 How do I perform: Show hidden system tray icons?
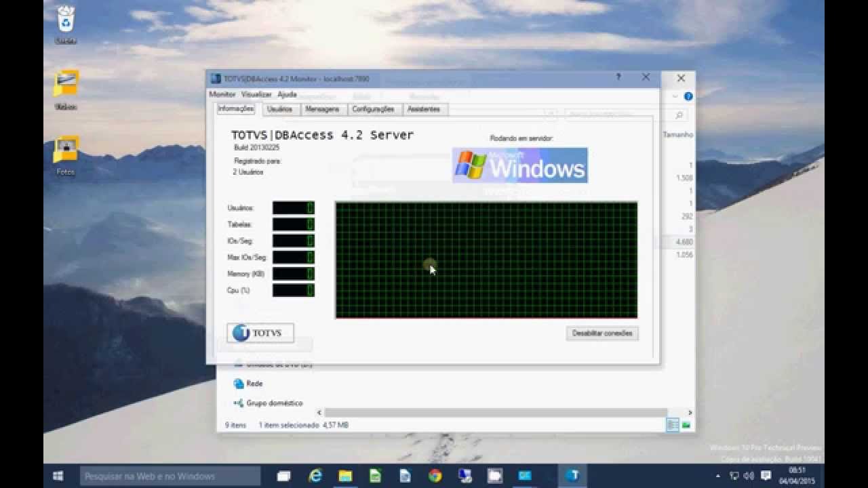pyautogui.click(x=718, y=476)
